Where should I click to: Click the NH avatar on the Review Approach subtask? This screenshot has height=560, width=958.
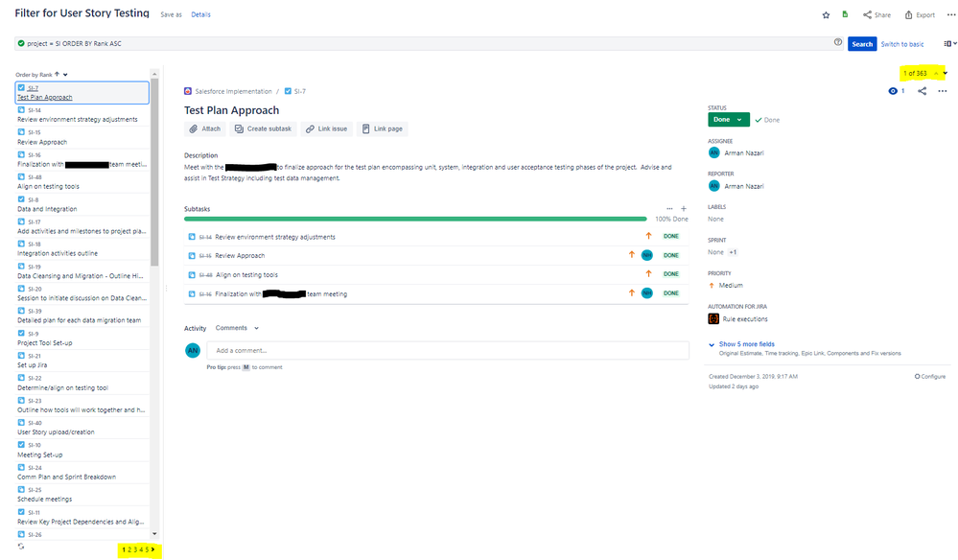[647, 255]
